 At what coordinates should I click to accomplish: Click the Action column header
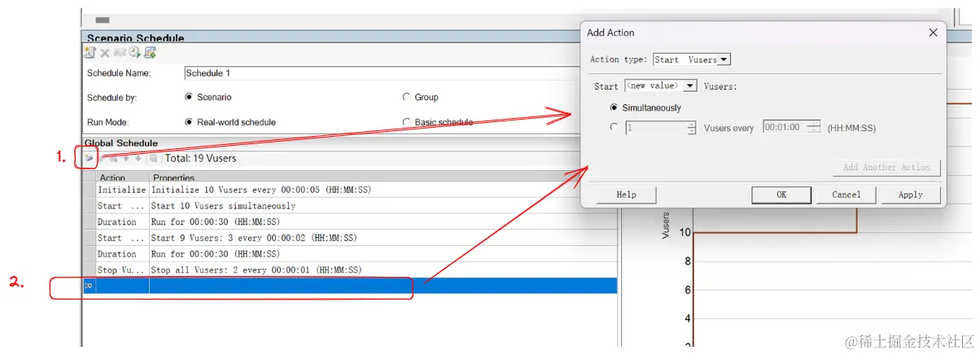tap(122, 177)
